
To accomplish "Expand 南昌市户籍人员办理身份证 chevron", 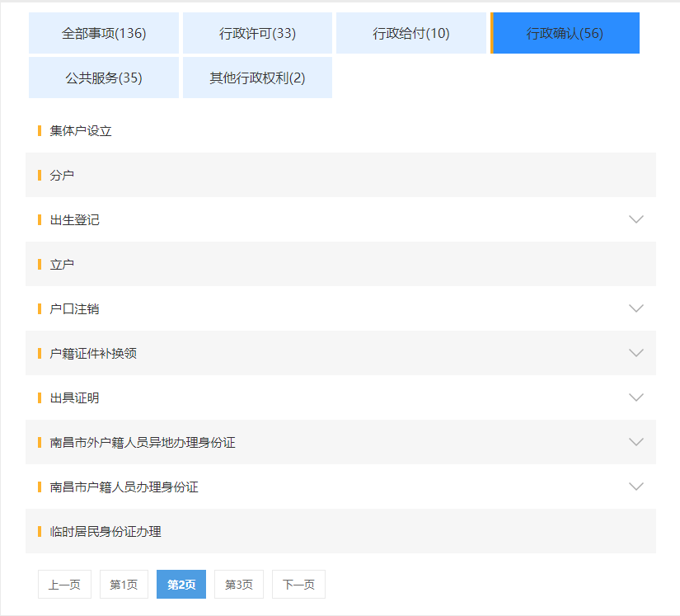I will (x=635, y=487).
